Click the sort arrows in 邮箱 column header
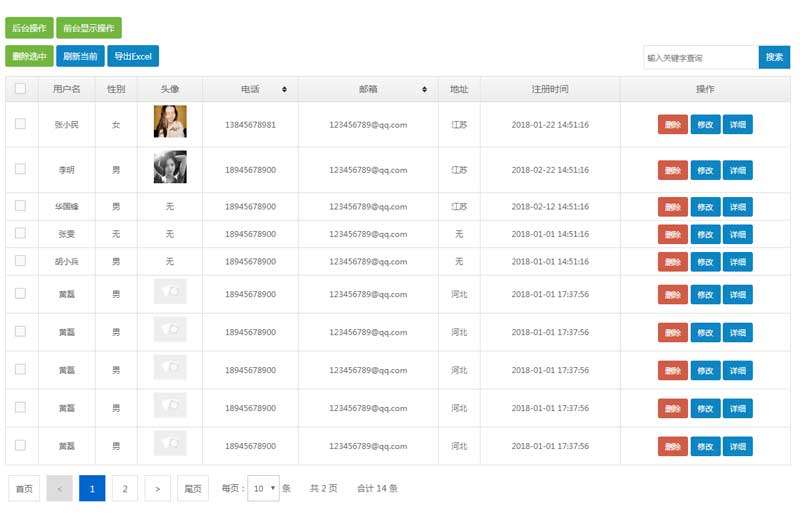The width and height of the screenshot is (800, 519). click(427, 89)
